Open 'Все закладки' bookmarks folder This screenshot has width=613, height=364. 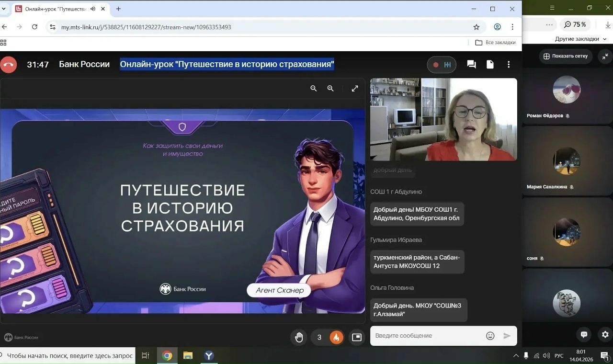(496, 43)
